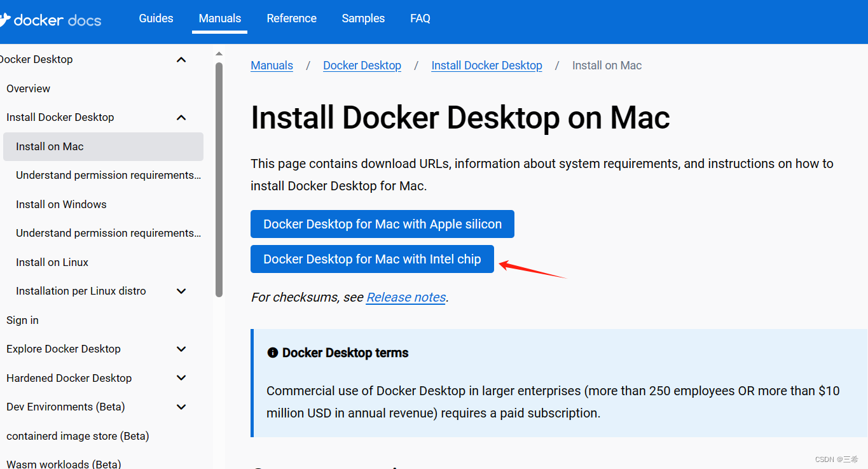868x469 pixels.
Task: Open the Guides menu item
Action: [156, 18]
